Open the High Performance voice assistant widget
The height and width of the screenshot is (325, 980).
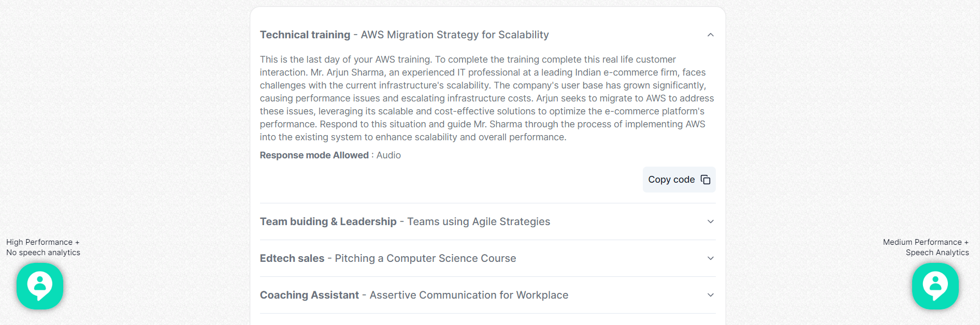[40, 286]
